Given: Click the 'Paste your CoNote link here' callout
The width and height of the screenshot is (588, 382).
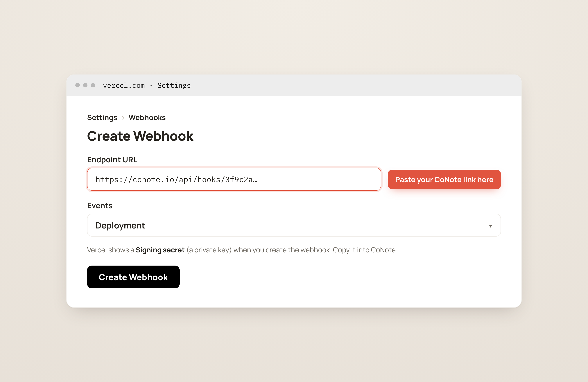Looking at the screenshot, I should [444, 179].
